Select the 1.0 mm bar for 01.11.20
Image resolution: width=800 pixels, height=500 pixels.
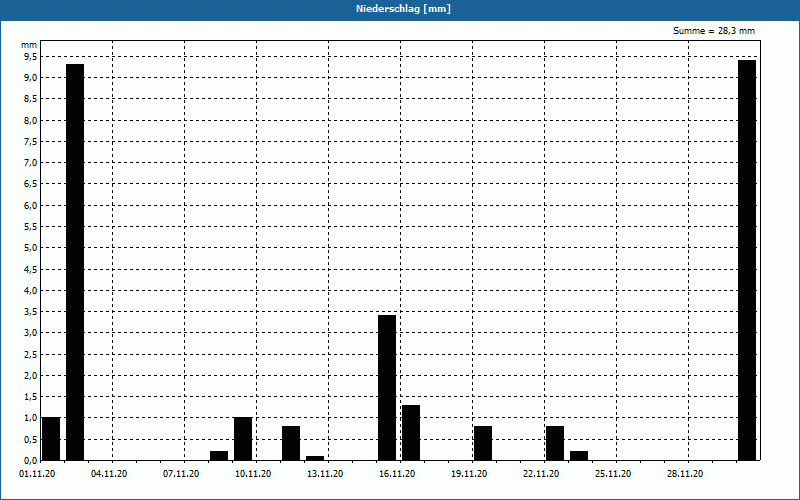pos(51,439)
